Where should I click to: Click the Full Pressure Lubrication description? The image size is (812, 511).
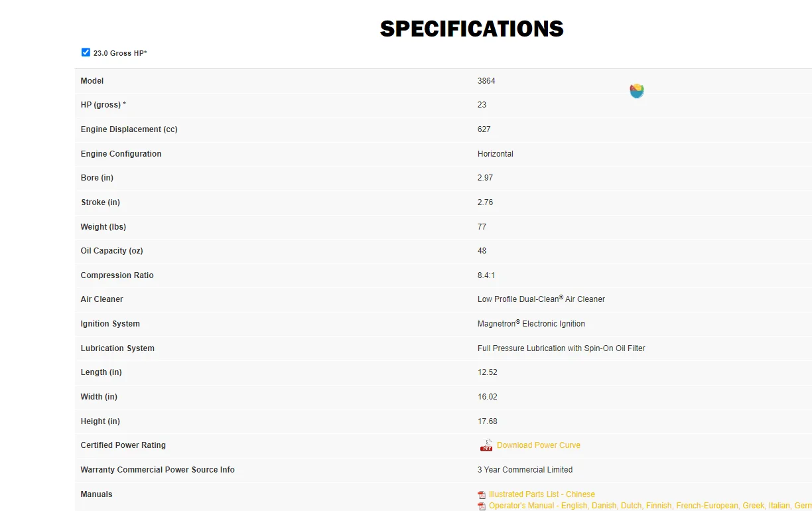(561, 348)
